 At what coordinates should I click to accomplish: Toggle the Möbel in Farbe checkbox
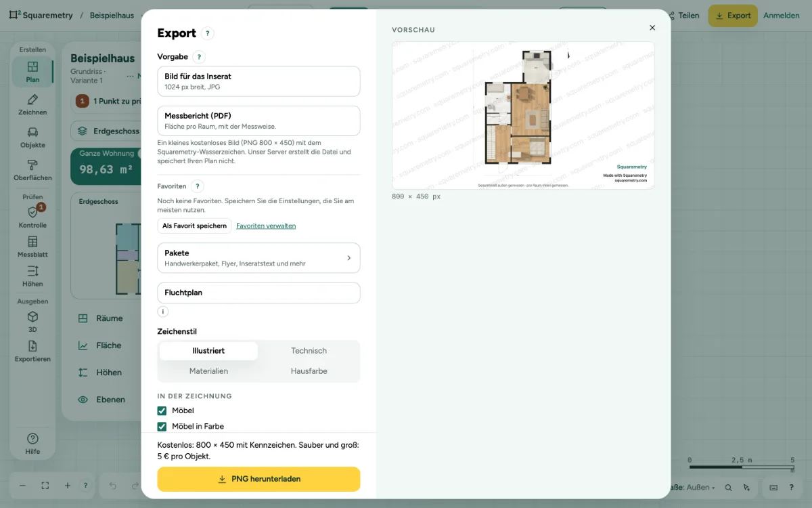pyautogui.click(x=162, y=427)
